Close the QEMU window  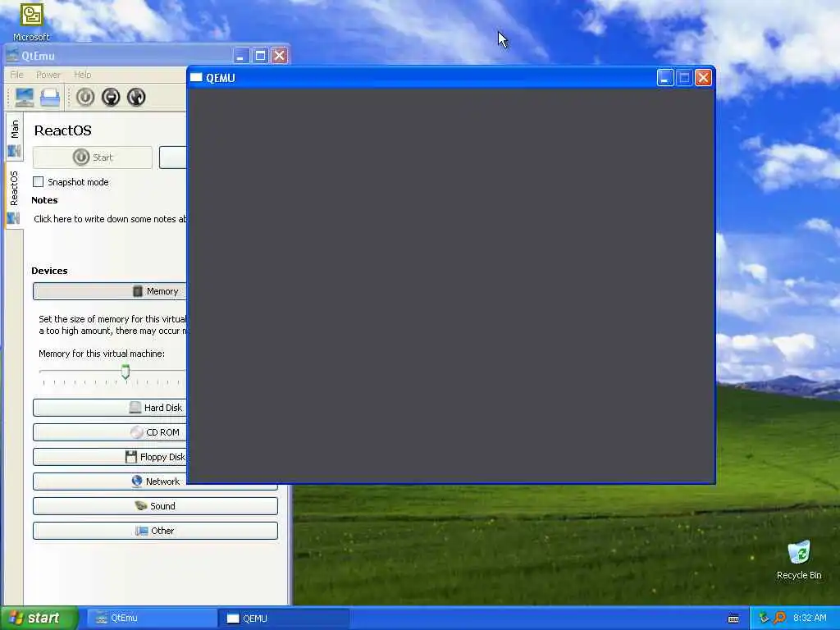(x=703, y=78)
